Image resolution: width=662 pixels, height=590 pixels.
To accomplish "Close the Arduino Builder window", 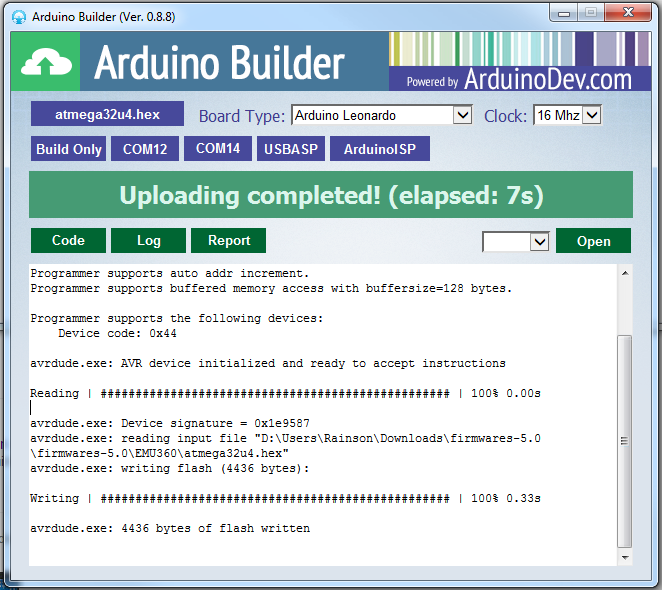I will 628,13.
